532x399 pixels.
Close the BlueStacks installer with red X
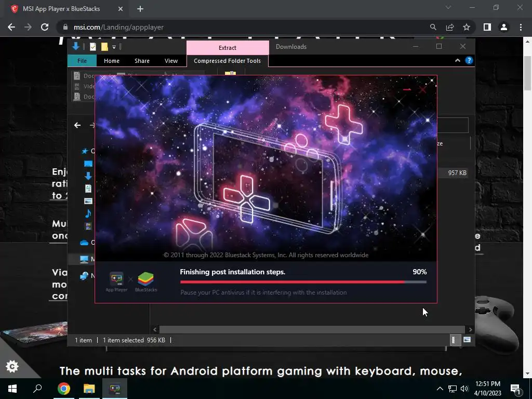[x=422, y=89]
